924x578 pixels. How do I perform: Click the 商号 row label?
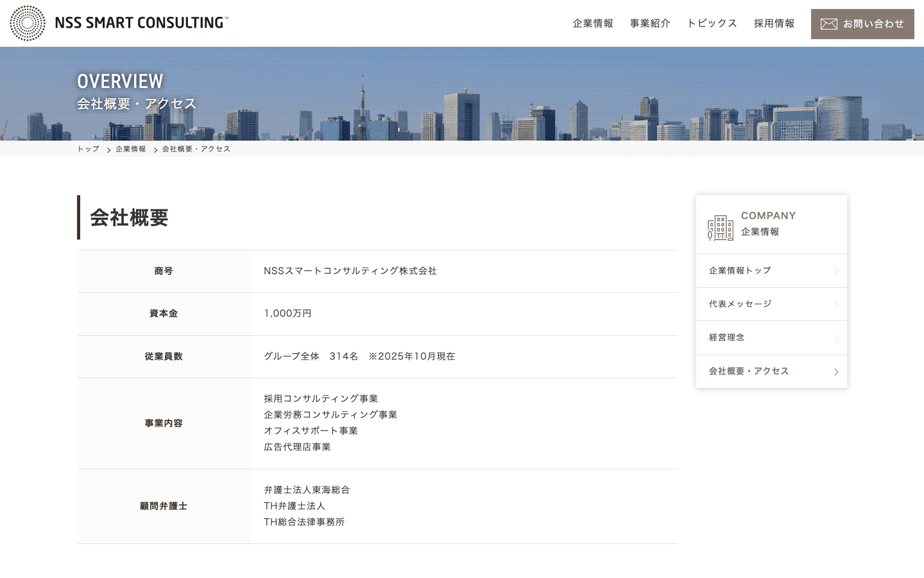164,271
